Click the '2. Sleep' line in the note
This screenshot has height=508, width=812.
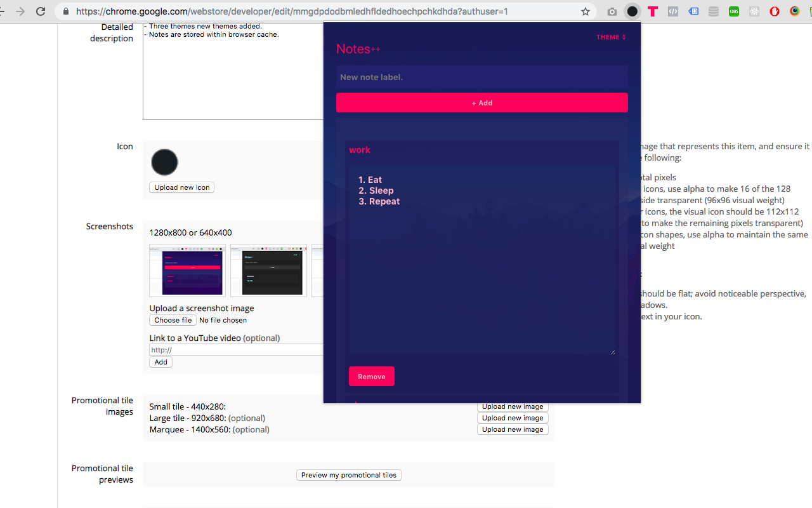(376, 190)
